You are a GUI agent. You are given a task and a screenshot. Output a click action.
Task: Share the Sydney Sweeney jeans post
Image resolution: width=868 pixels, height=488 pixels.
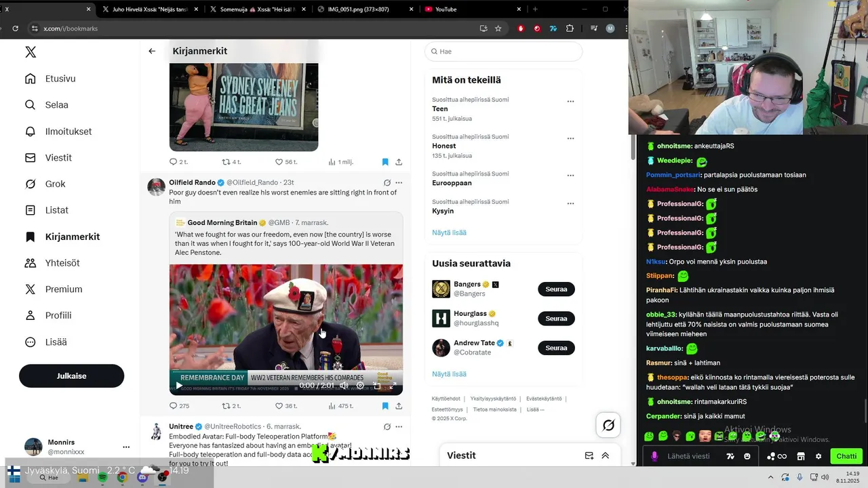pyautogui.click(x=399, y=162)
